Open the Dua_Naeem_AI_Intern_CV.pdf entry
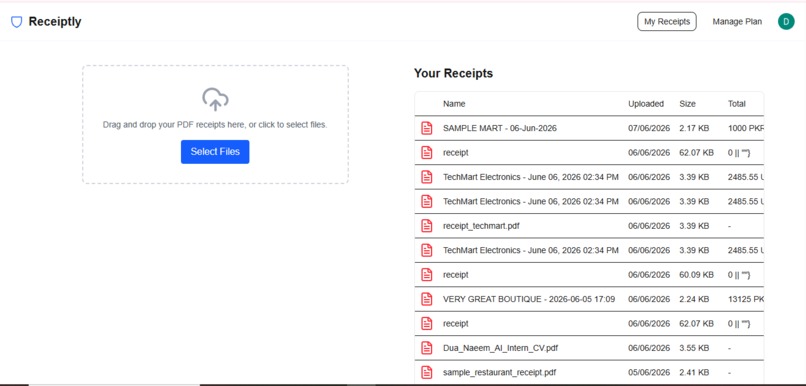Screen dimensions: 806x386 (500, 348)
